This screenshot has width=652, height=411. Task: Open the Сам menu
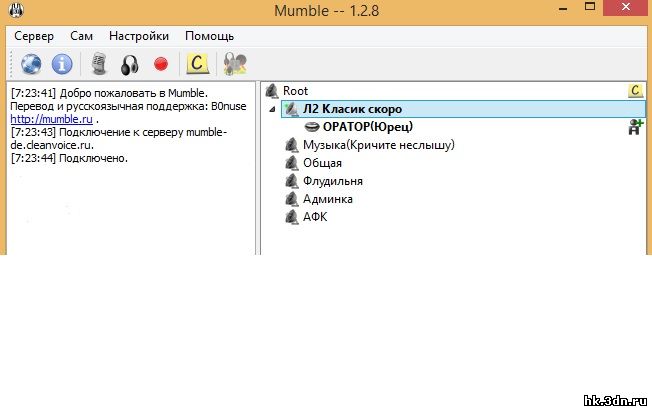[x=82, y=36]
